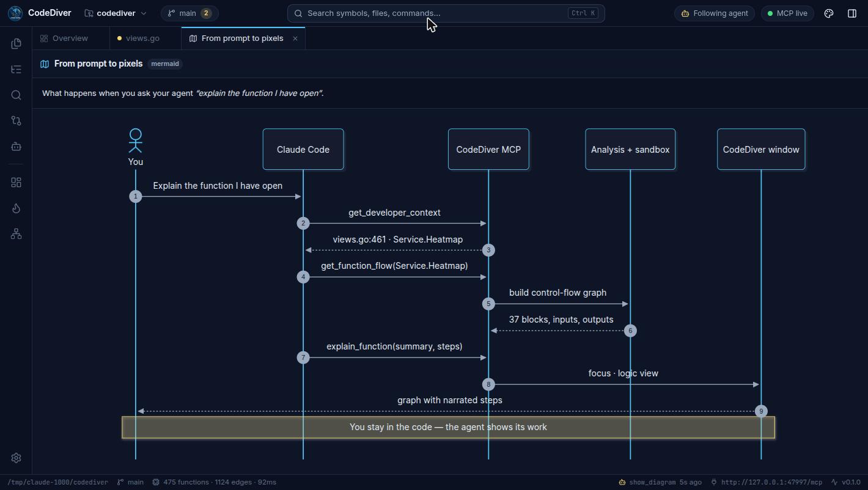Click the CodeDiver MCP participant box
The width and height of the screenshot is (868, 490).
pyautogui.click(x=488, y=149)
